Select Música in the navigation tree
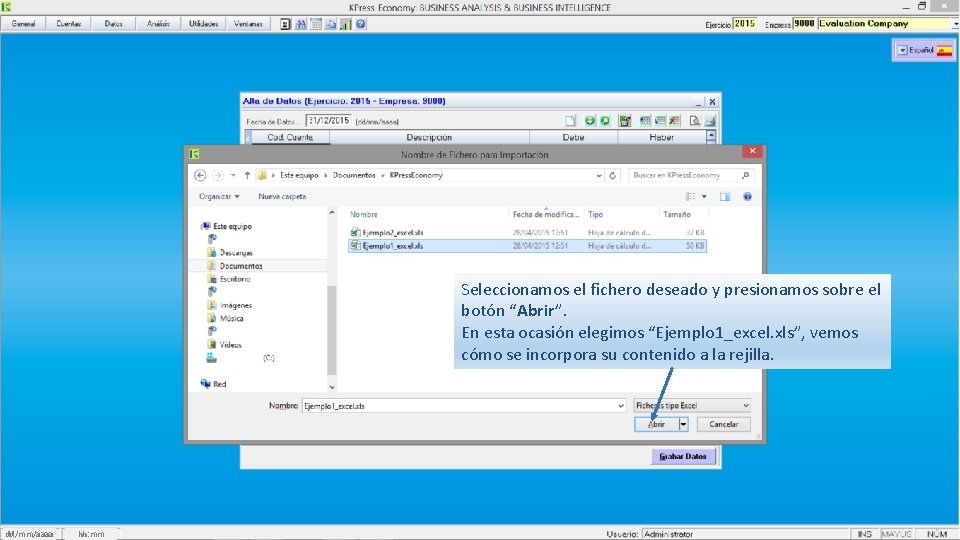960x540 pixels. click(231, 318)
